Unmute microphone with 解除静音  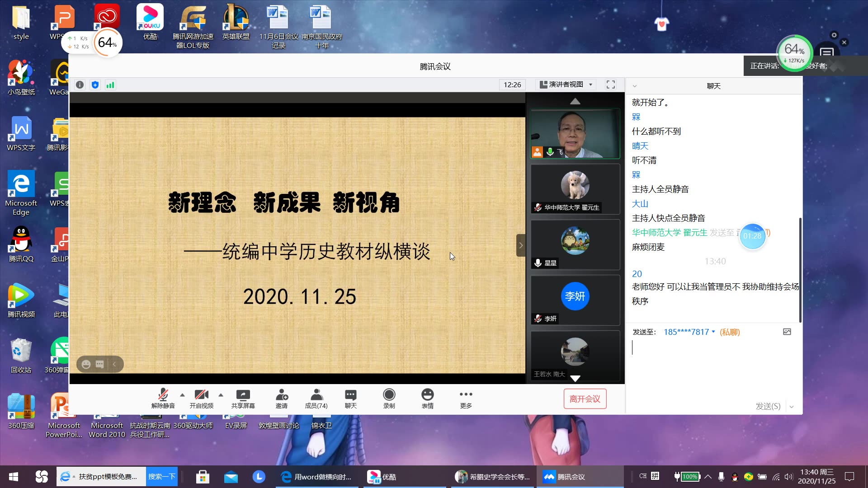[163, 399]
